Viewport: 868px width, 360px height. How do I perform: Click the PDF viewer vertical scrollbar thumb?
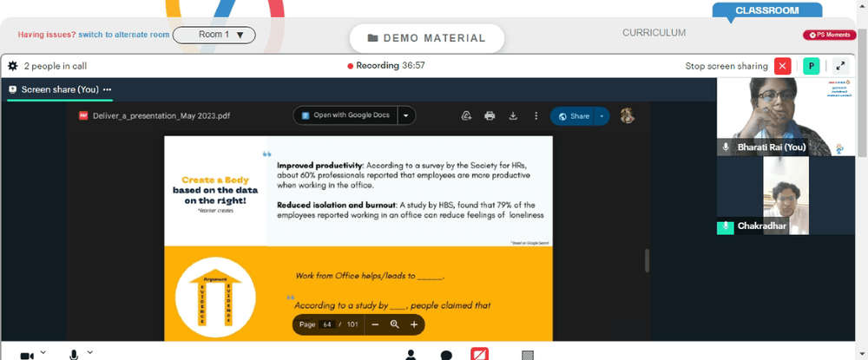point(646,260)
